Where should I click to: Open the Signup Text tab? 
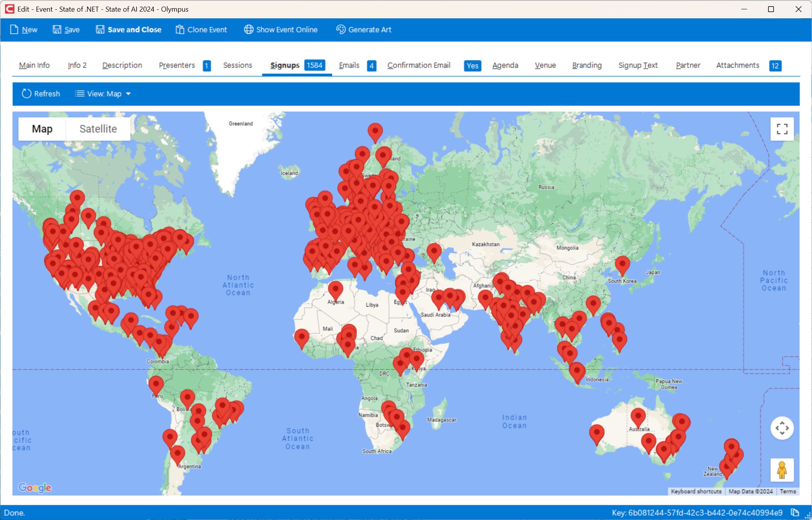(x=638, y=65)
